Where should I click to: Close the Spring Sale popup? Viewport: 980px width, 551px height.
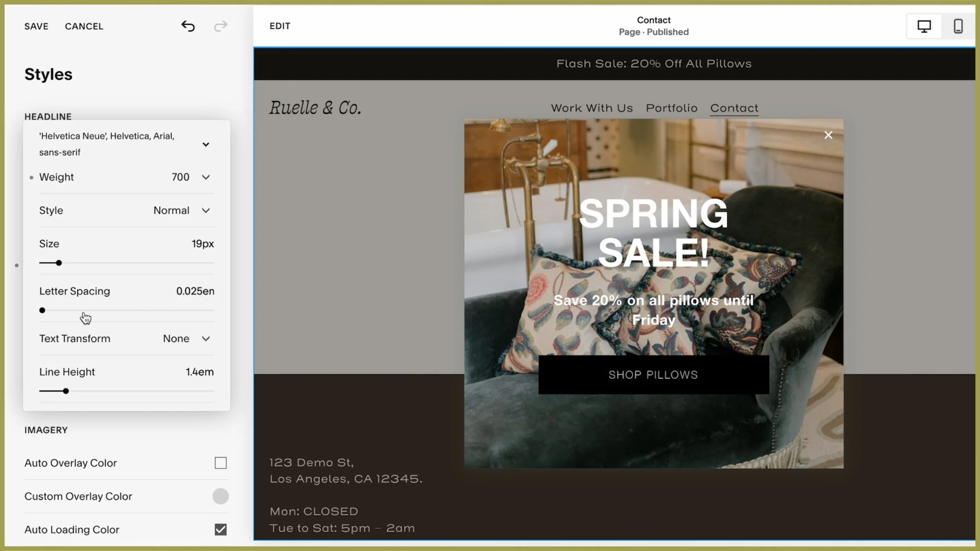tap(828, 135)
